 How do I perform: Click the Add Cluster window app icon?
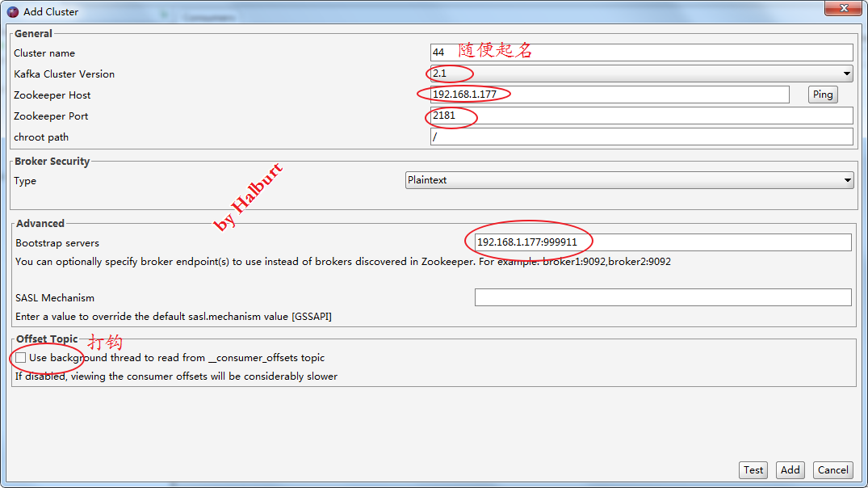13,11
